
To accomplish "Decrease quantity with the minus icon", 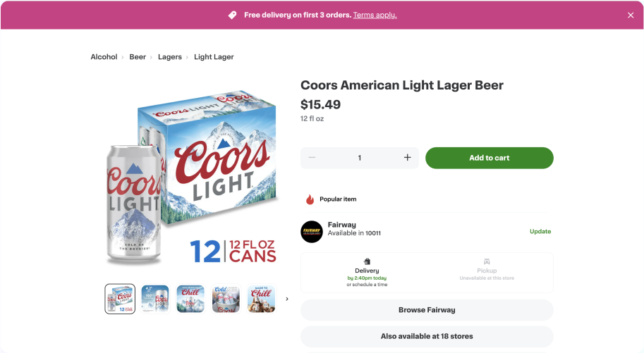I will [x=312, y=158].
